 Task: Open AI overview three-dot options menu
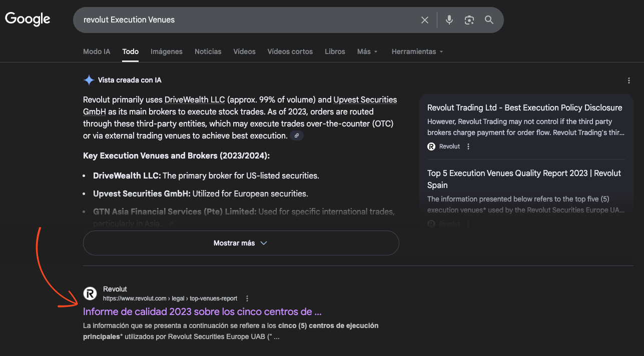pos(629,80)
